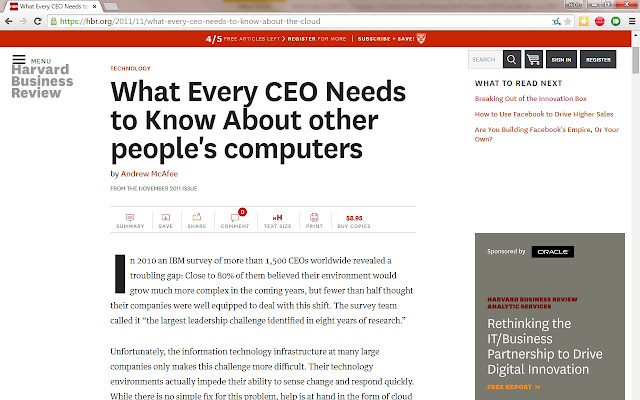640x400 pixels.
Task: Open Breaking Out of the Innovation Box
Action: pos(531,99)
